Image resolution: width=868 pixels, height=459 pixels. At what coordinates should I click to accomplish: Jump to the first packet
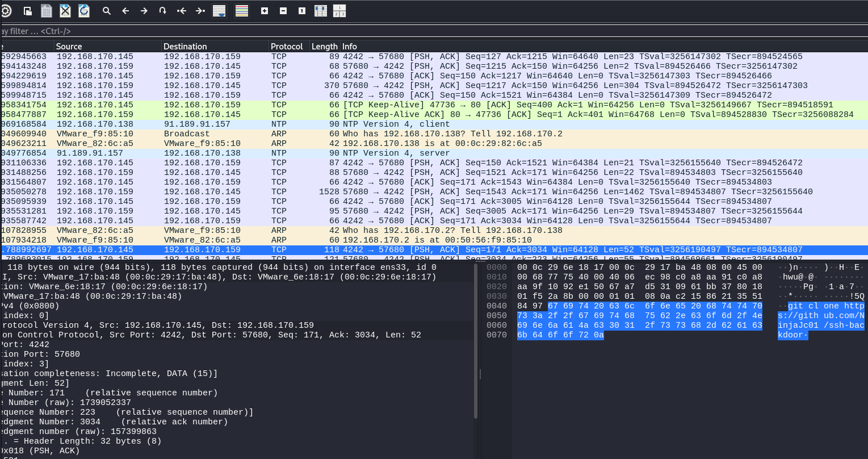point(182,11)
